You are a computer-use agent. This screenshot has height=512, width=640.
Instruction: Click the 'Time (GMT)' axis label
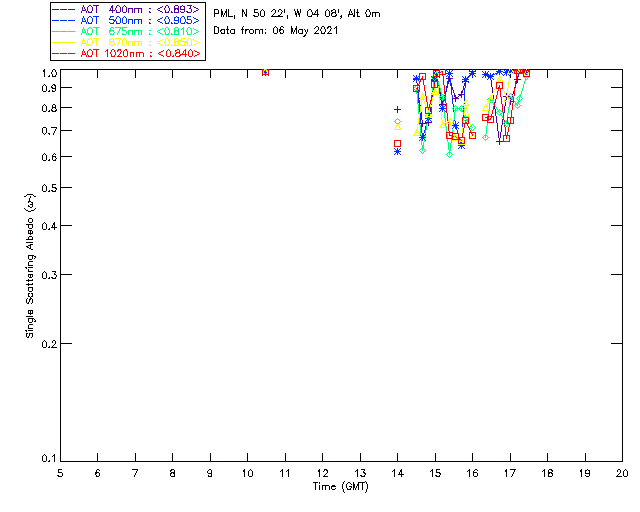(x=340, y=487)
